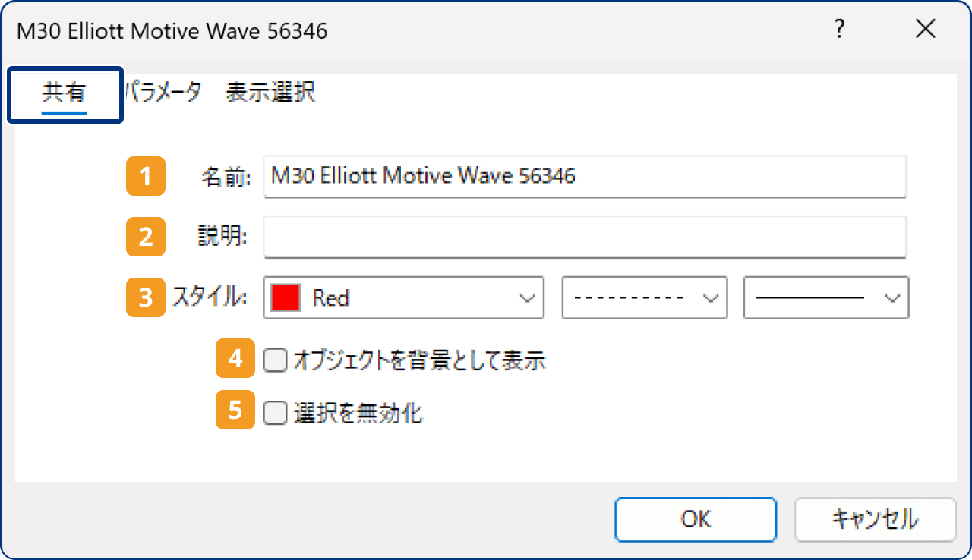Click orange number 2 marker

pos(145,237)
